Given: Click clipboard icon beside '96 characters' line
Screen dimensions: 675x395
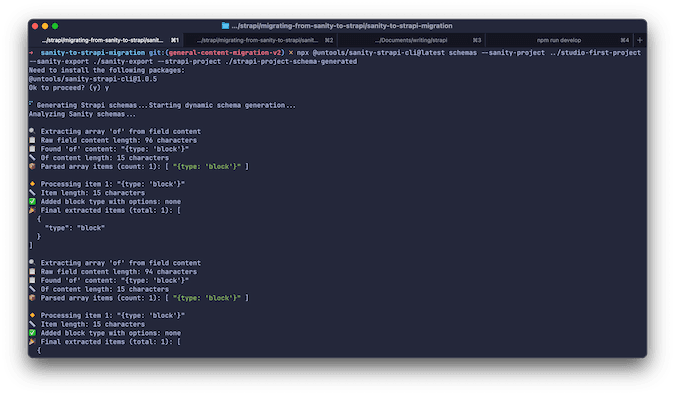Looking at the screenshot, I should 32,140.
